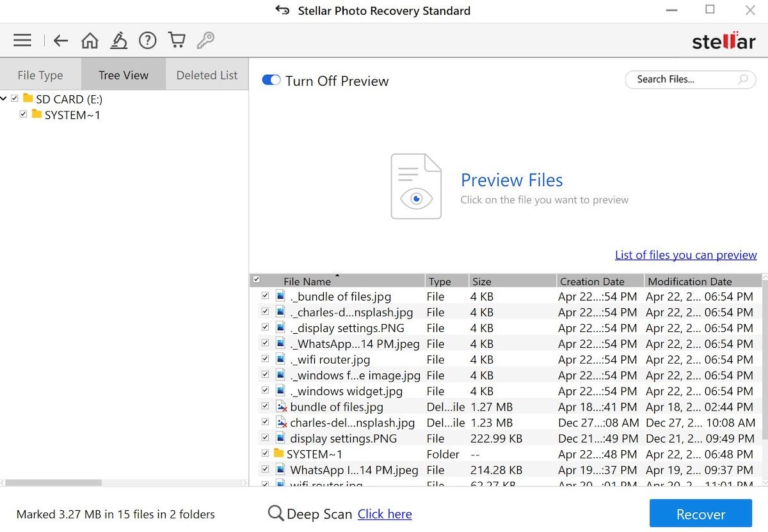This screenshot has width=768, height=532.
Task: Select SD CARD (E:) label in tree
Action: pos(69,99)
